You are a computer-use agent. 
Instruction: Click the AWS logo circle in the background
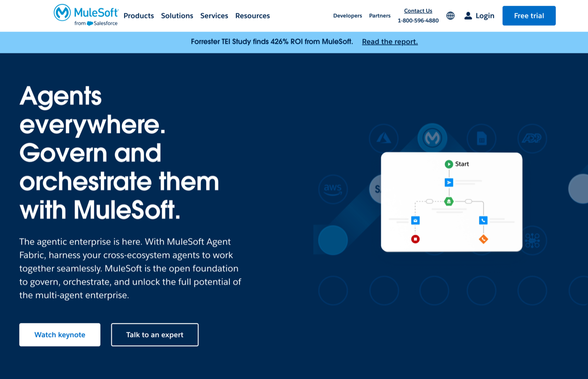click(333, 189)
